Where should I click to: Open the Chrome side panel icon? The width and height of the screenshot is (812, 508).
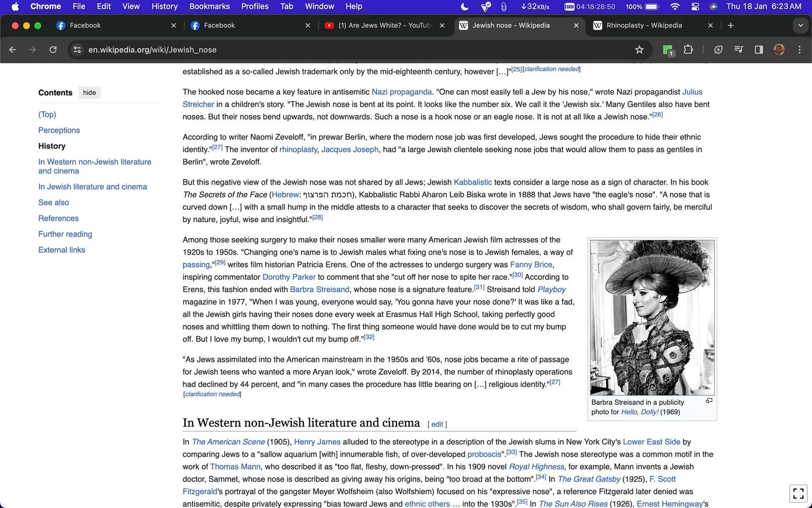click(759, 50)
